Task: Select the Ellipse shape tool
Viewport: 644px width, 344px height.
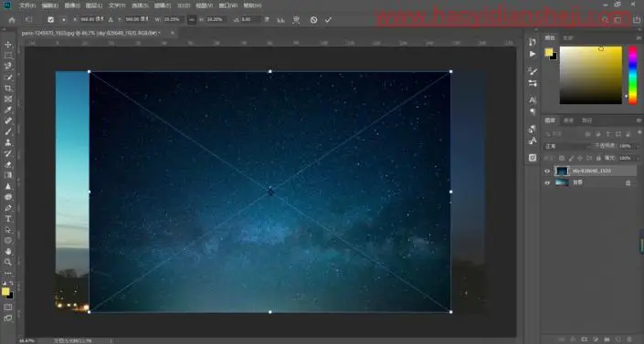Action: click(8, 241)
